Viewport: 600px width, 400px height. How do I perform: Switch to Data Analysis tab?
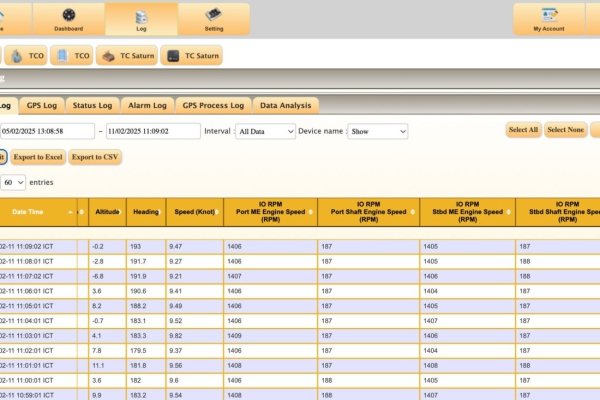[285, 106]
